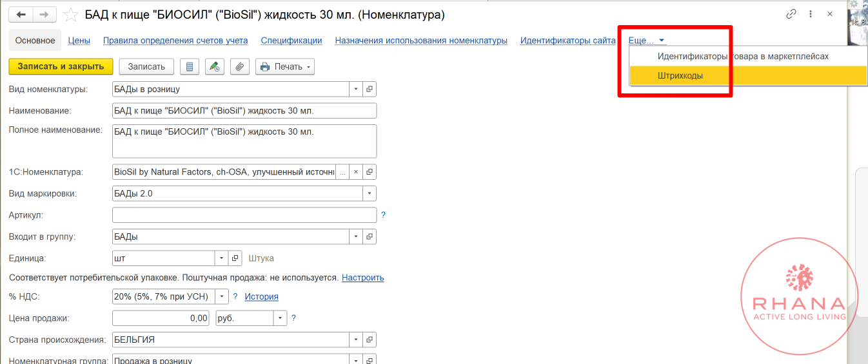Select Штрихкоды from the Еще menu
Viewport: 868px width, 364px height.
[x=680, y=75]
